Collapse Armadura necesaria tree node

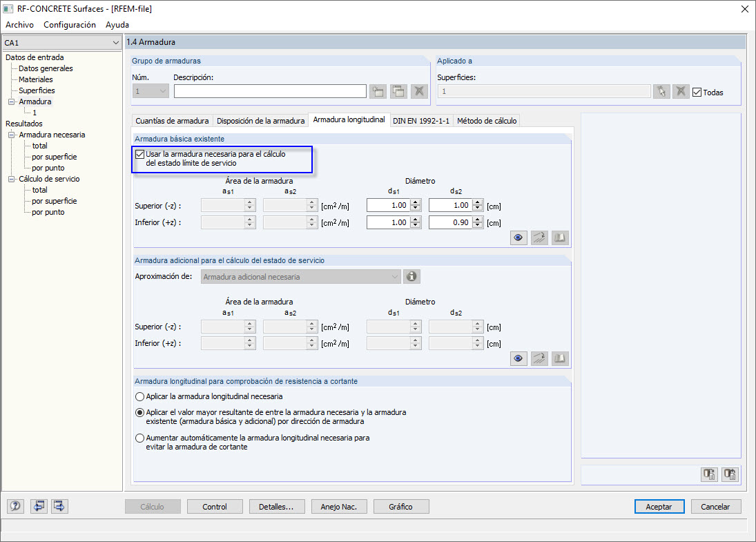(12, 135)
